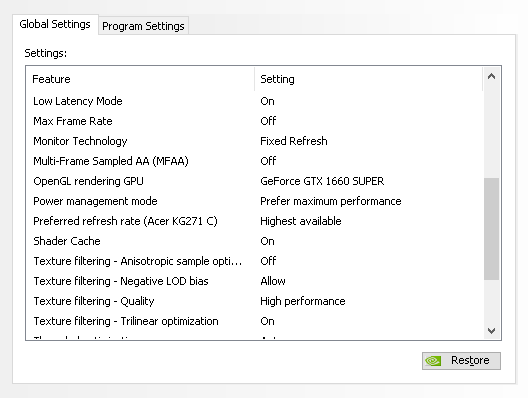Select Texture filtering - Trilinear optimization
528x398 pixels.
(x=126, y=321)
